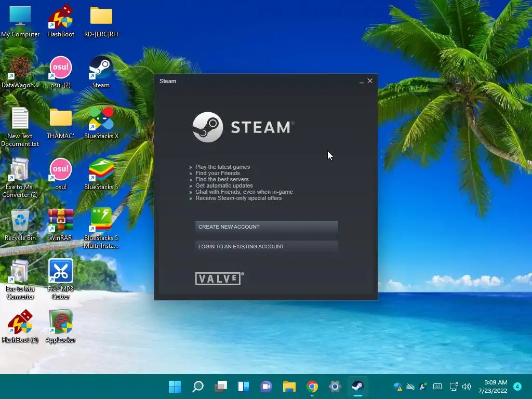
Task: Select the osu! desktop shortcut
Action: point(60,174)
